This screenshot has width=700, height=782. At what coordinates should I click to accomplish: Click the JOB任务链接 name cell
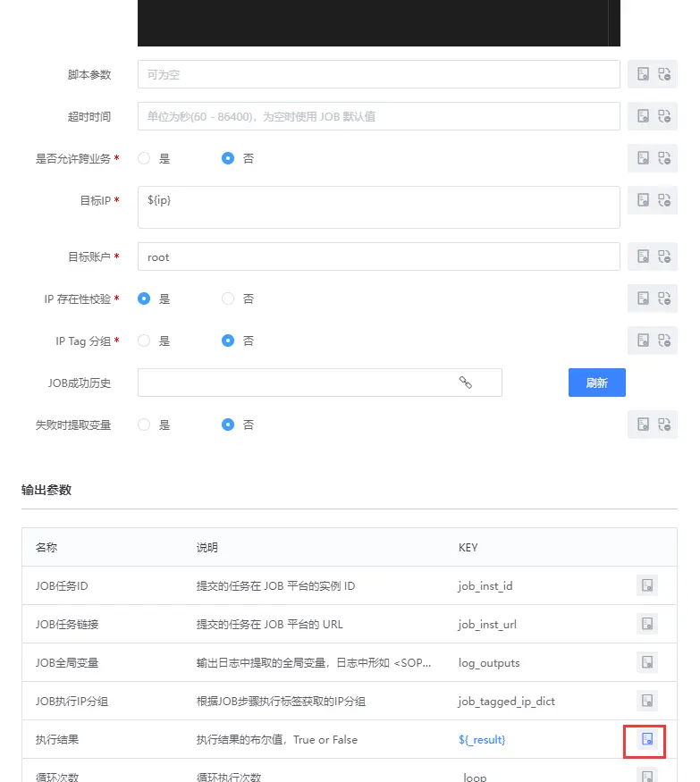[x=67, y=624]
